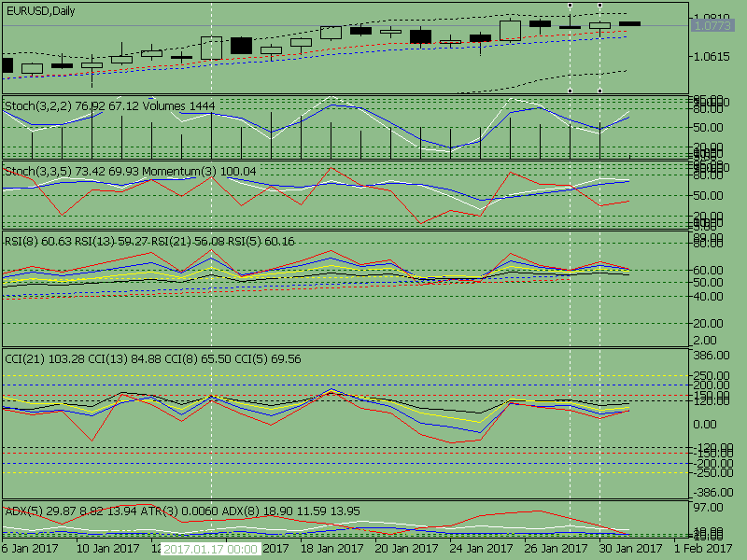Screen dimensions: 747x560
Task: Grab bottom handle of the left selected vertical line
Action: (x=570, y=91)
